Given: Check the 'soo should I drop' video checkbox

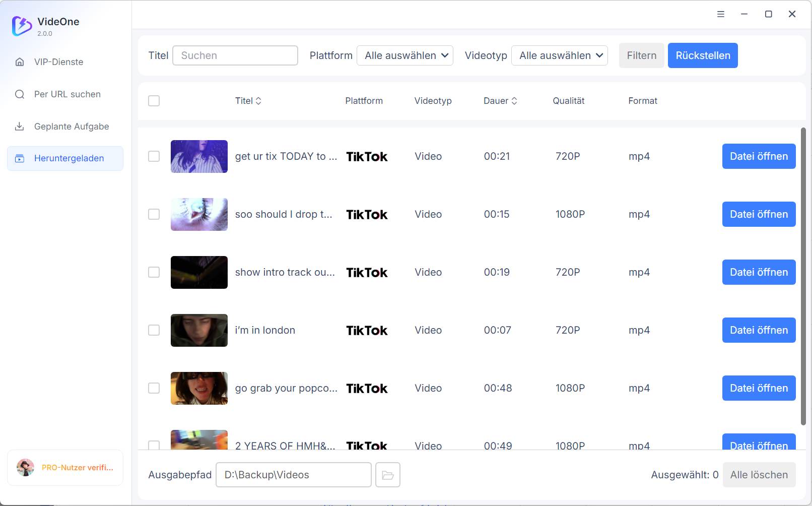Looking at the screenshot, I should [x=154, y=214].
